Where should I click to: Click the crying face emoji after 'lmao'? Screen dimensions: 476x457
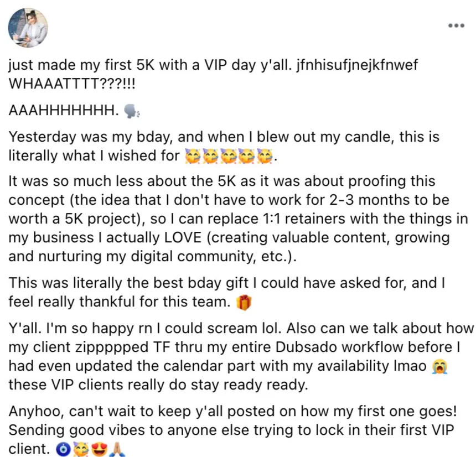point(439,367)
